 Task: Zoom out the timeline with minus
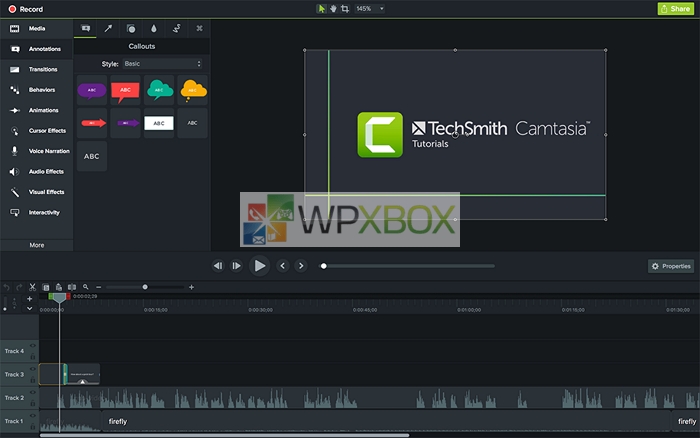point(99,287)
